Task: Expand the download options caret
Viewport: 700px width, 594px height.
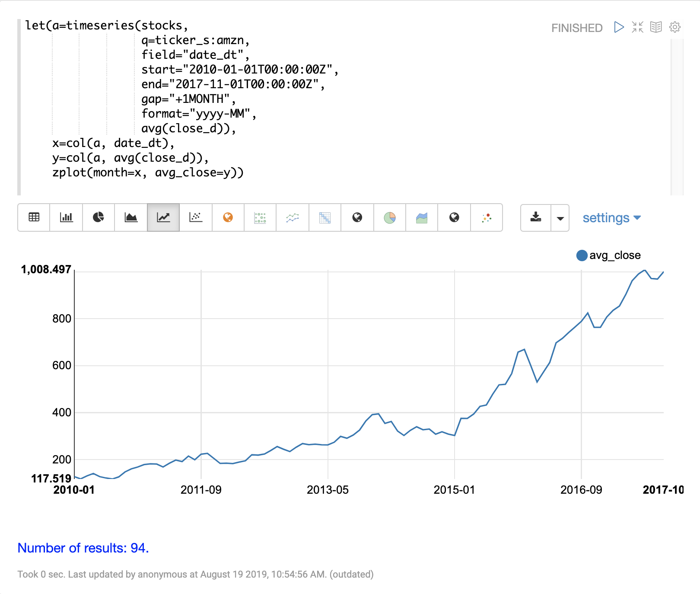Action: click(x=560, y=218)
